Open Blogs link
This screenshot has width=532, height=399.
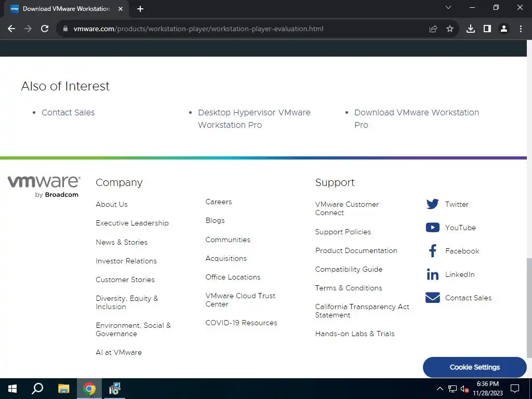215,220
